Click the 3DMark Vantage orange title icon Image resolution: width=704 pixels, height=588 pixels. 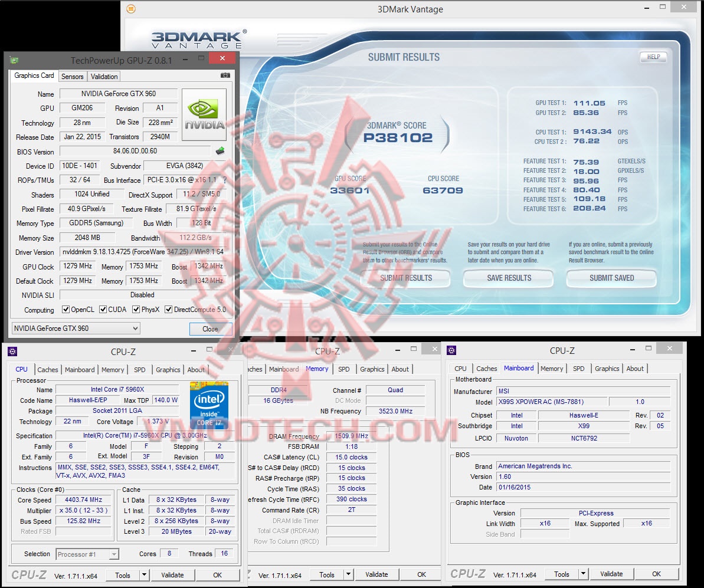pyautogui.click(x=131, y=8)
